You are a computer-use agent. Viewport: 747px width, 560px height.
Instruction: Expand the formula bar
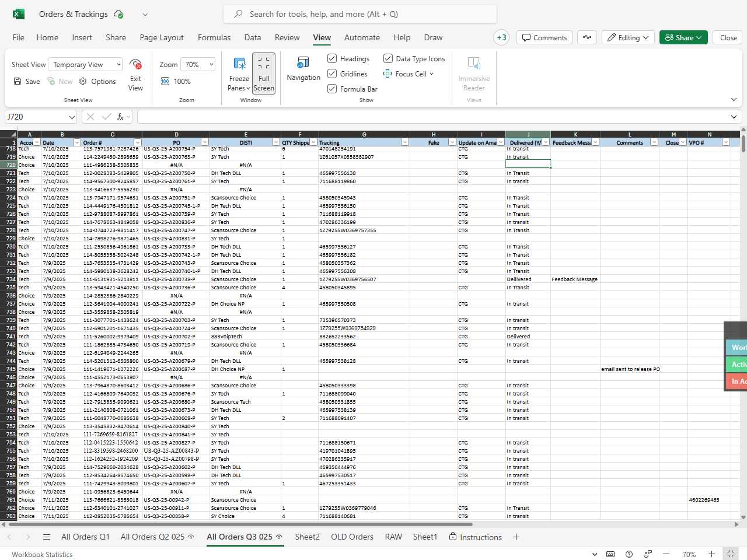[734, 117]
